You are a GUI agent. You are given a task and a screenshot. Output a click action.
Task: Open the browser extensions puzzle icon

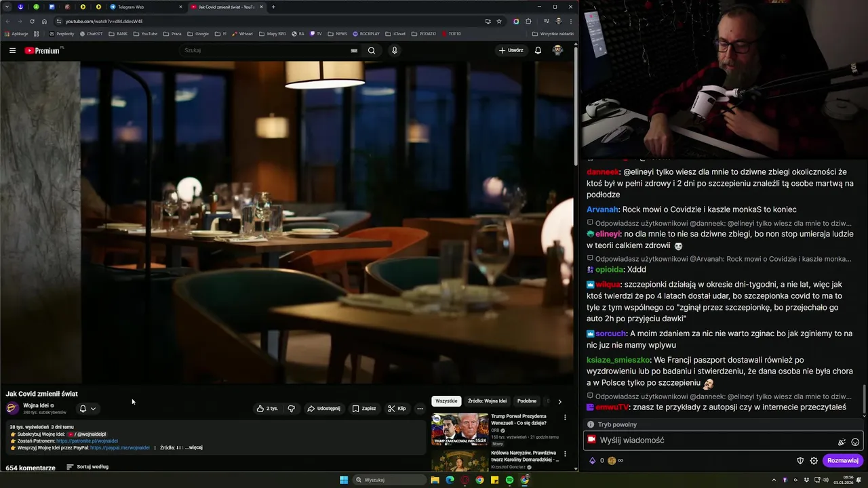[528, 21]
